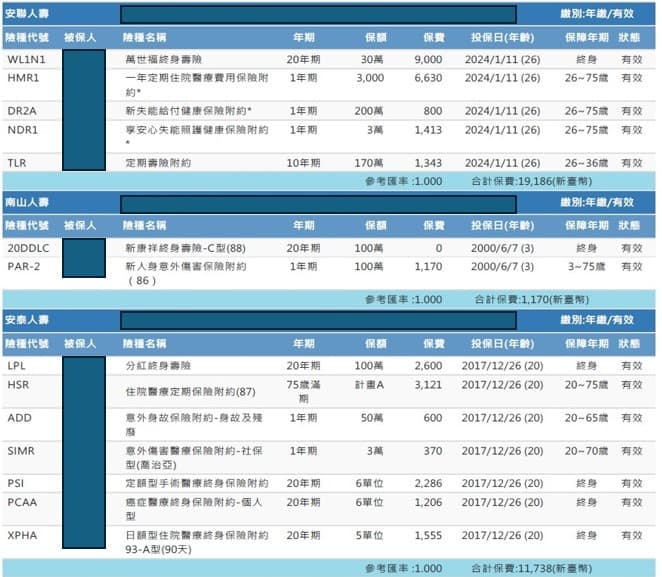Click the 10年期 term in the TLR row

(x=304, y=163)
